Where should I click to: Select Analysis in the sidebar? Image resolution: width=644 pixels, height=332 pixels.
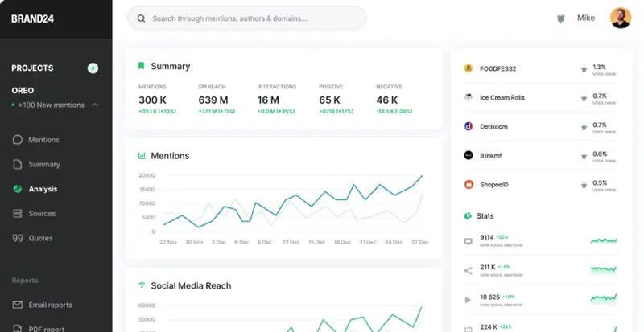43,189
